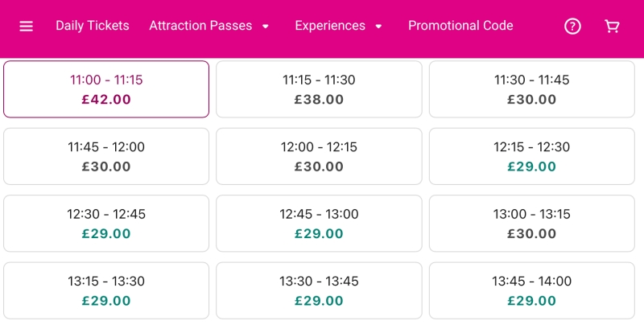Pick the 12:45 - 13:00 time slot

[319, 224]
